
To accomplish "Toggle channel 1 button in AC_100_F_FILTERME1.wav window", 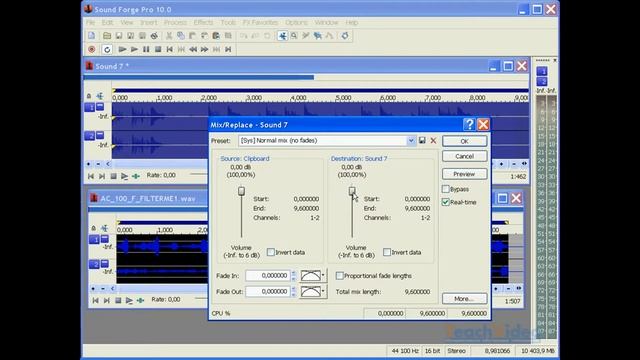I will pos(94,240).
